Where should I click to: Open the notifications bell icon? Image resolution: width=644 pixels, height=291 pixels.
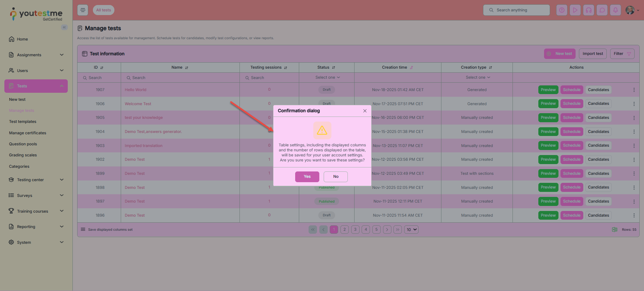point(615,10)
